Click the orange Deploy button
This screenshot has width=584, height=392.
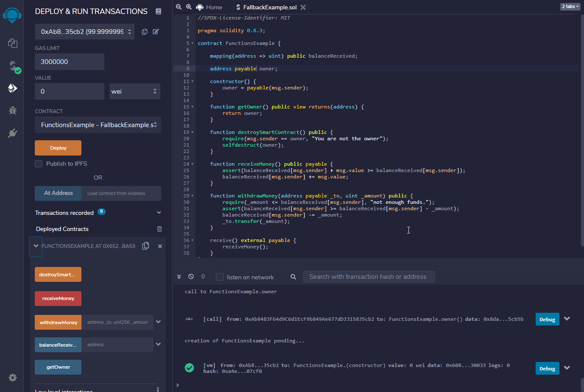pos(58,148)
